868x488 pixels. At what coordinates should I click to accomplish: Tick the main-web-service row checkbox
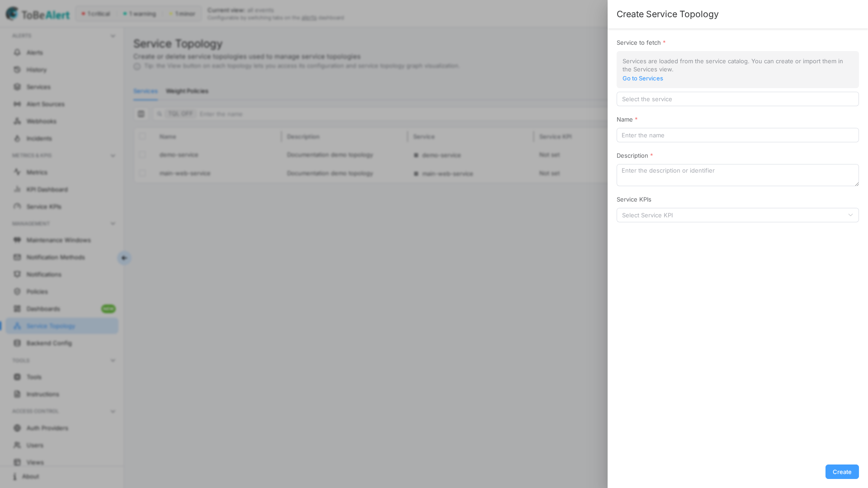(x=142, y=173)
